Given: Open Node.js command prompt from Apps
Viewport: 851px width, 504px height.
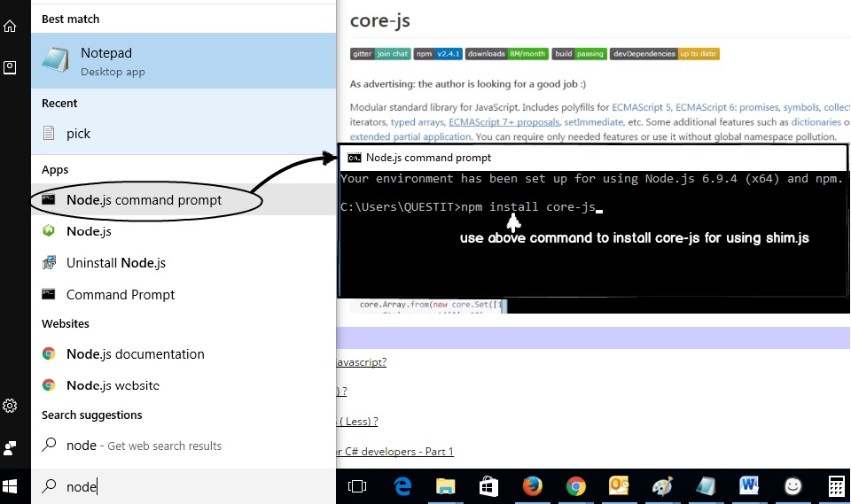Looking at the screenshot, I should pos(144,200).
